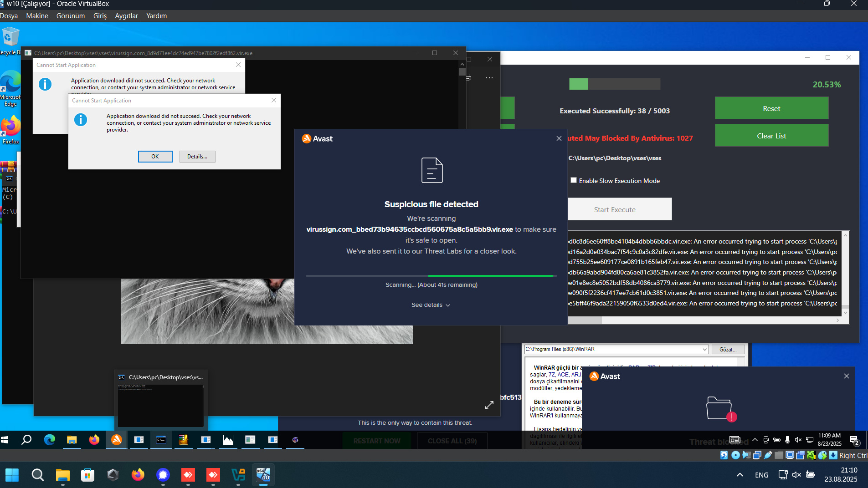868x488 pixels.
Task: Open WinRAR destination folder dropdown
Action: (705, 350)
